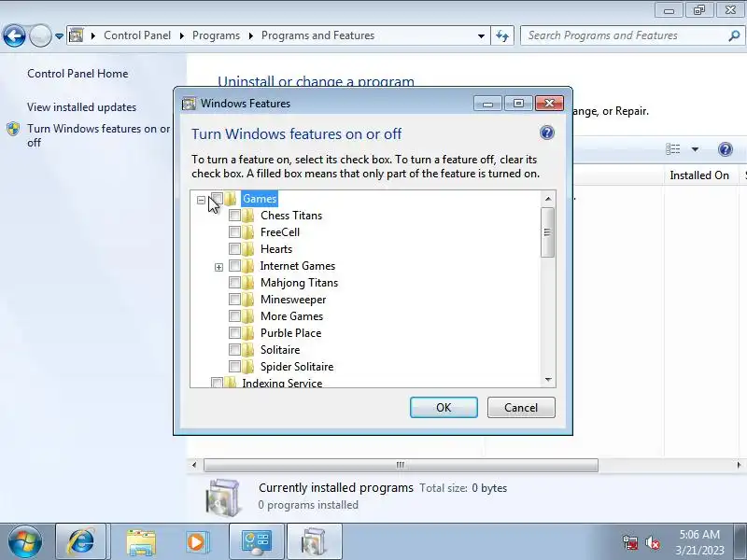Click Cancel in Windows Features dialog
The width and height of the screenshot is (747, 560).
(x=521, y=408)
